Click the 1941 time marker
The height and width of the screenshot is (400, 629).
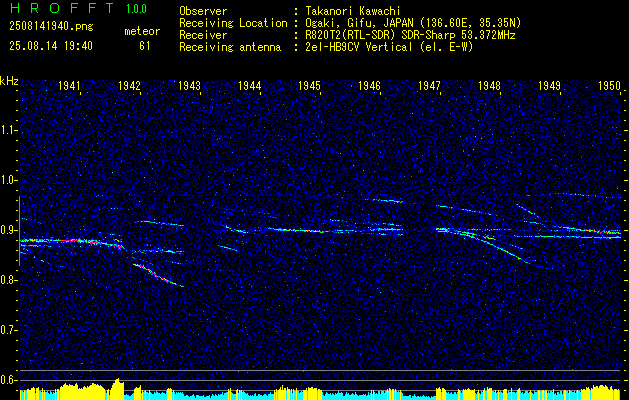[69, 86]
